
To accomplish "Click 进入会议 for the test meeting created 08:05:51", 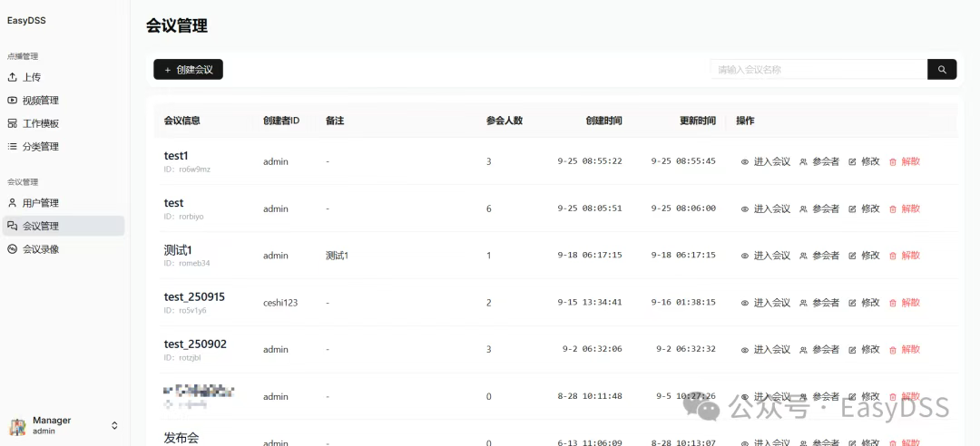I will 766,208.
